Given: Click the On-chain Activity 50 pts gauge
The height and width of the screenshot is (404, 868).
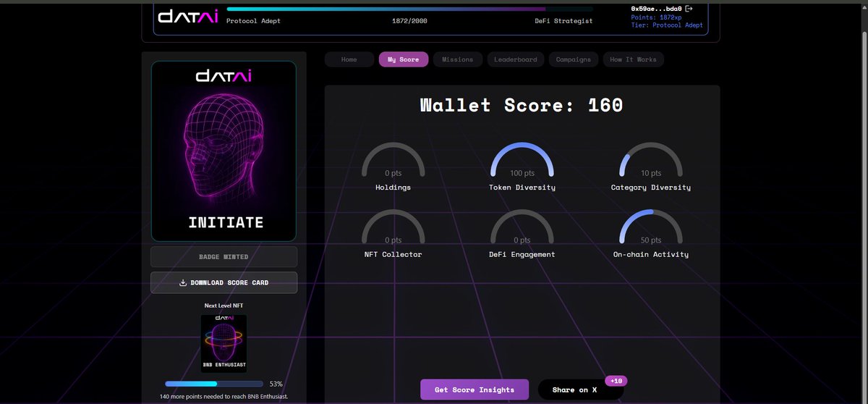Looking at the screenshot, I should click(x=651, y=227).
